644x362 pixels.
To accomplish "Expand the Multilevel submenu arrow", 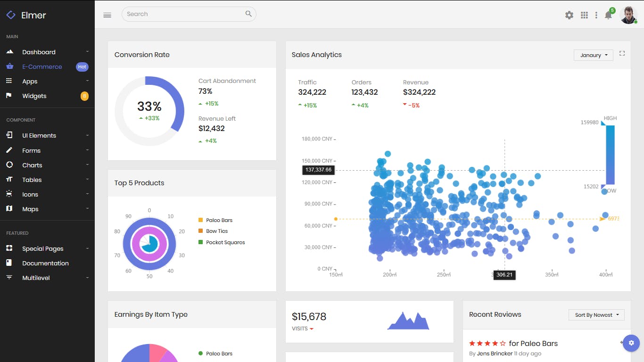I will pos(87,278).
